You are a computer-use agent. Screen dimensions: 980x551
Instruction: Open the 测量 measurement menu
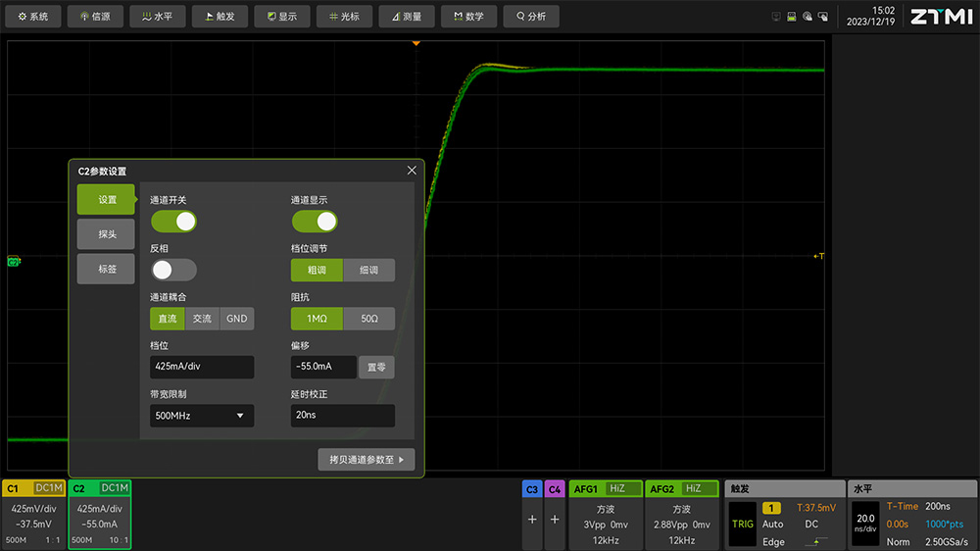[406, 17]
